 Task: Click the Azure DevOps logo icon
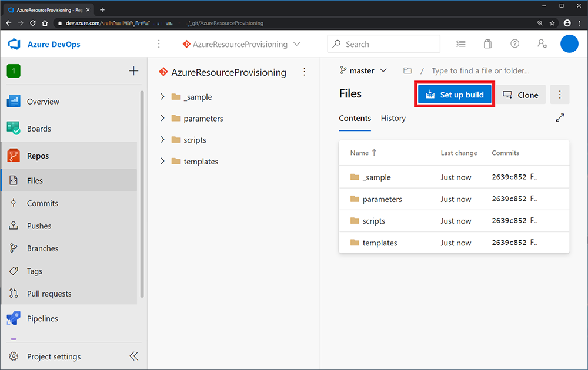(14, 44)
